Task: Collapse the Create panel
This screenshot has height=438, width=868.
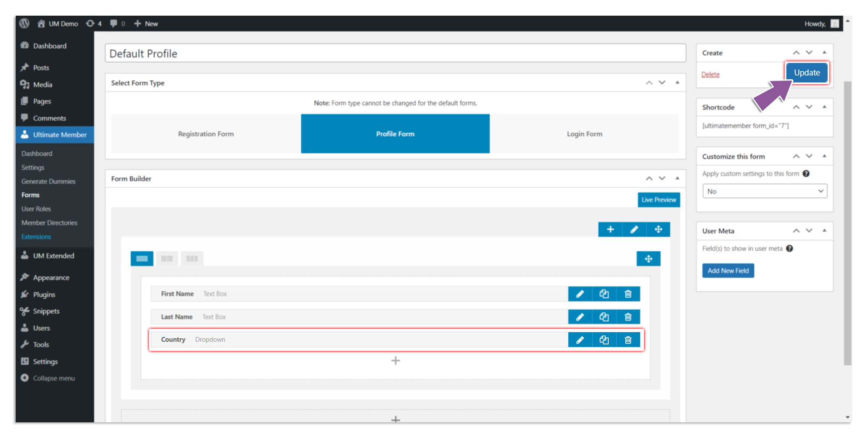Action: coord(824,53)
